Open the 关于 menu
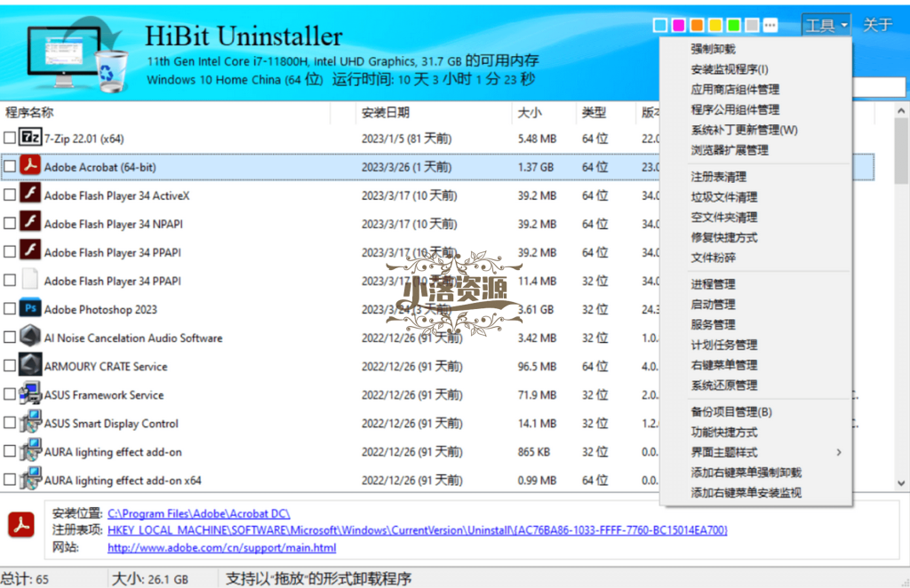The image size is (910, 588). [877, 25]
